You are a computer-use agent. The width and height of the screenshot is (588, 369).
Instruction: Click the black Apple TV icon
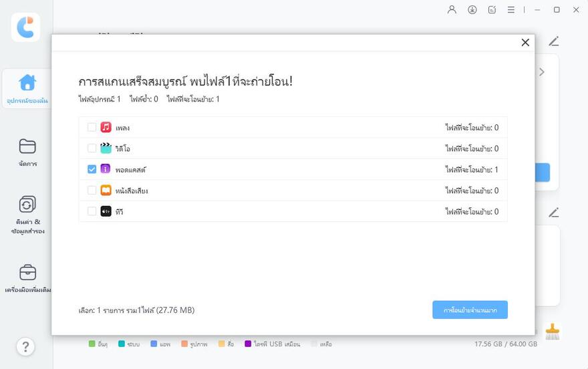(106, 211)
